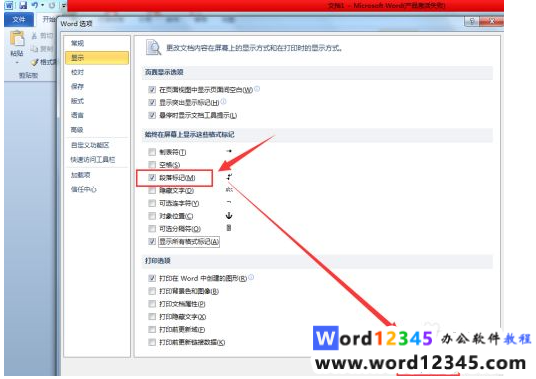Screen dimensions: 536x379
Task: Select 显示 (Display) in options sidebar
Action: coord(97,58)
